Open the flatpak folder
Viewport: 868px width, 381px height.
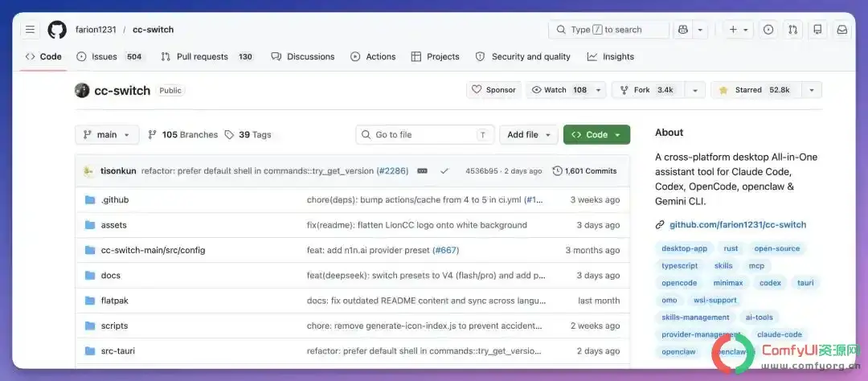click(x=115, y=301)
